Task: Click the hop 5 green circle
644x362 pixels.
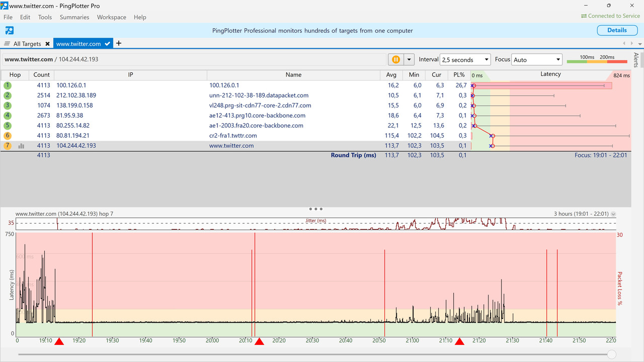Action: pyautogui.click(x=8, y=126)
